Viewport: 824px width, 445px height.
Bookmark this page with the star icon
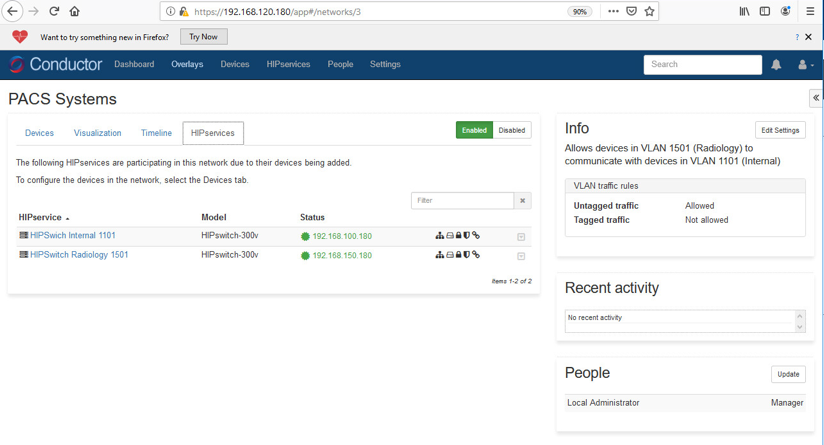(x=650, y=12)
